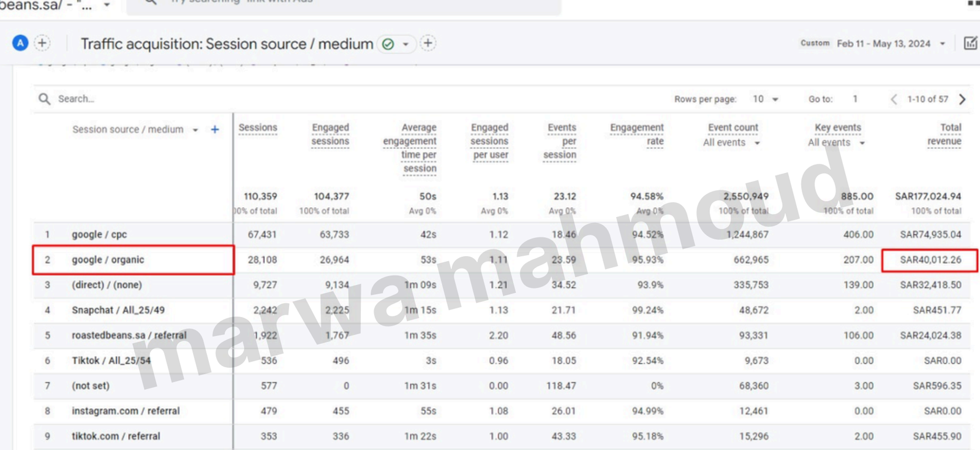980x450 pixels.
Task: Open the date range dropdown
Action: (943, 44)
